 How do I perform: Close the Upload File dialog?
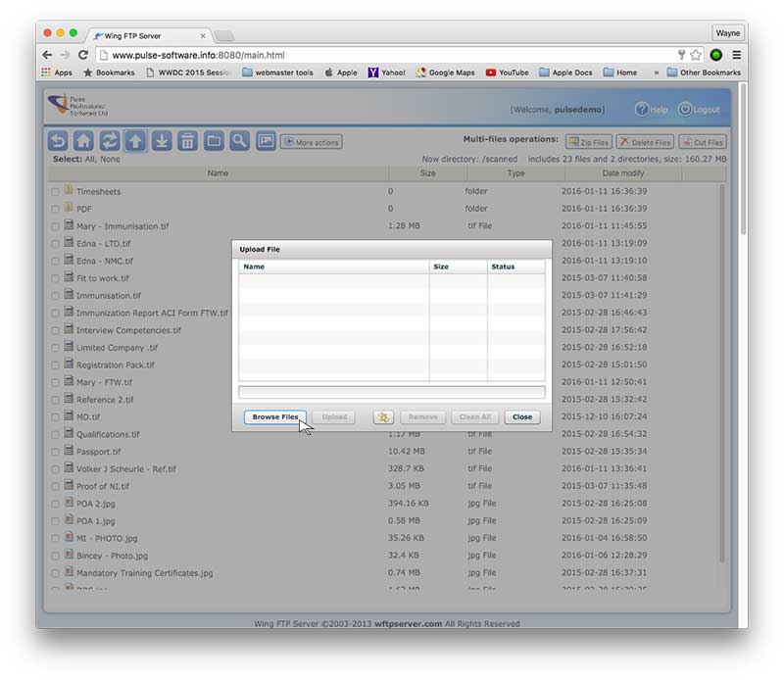click(x=522, y=417)
